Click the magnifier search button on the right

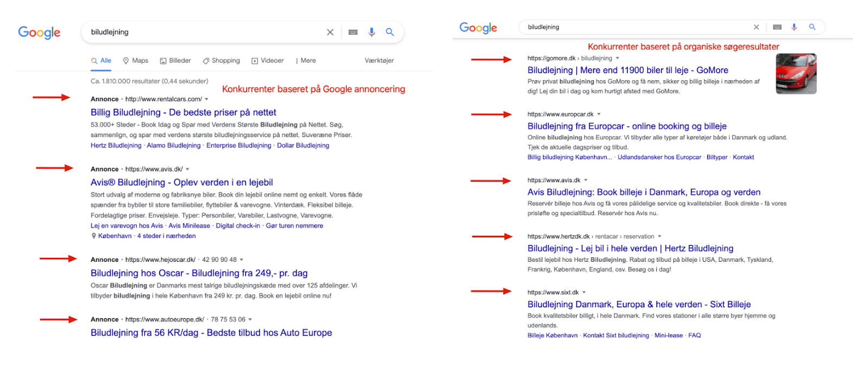(812, 27)
